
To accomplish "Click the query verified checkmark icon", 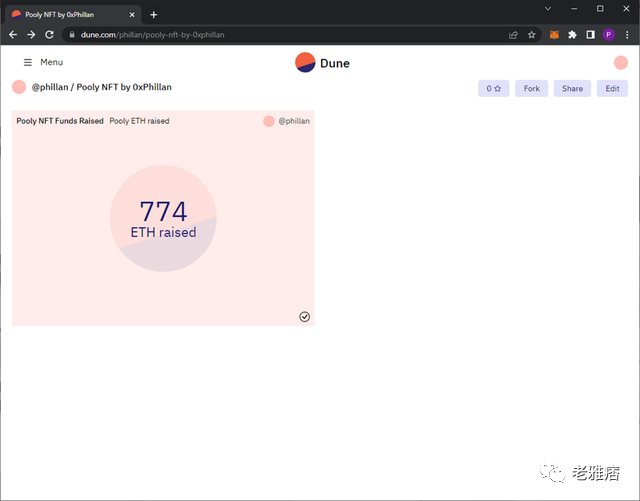I will click(x=304, y=316).
